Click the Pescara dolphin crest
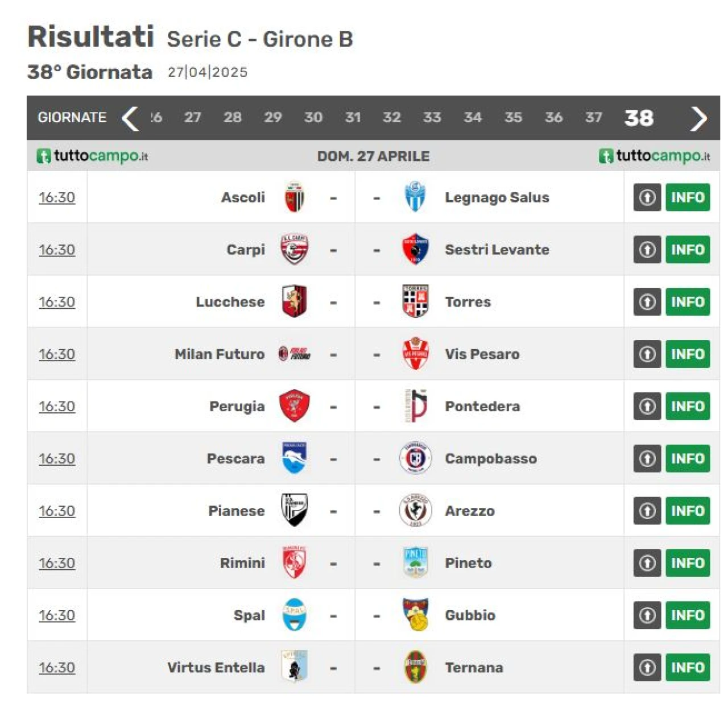728x708 pixels. pyautogui.click(x=295, y=458)
